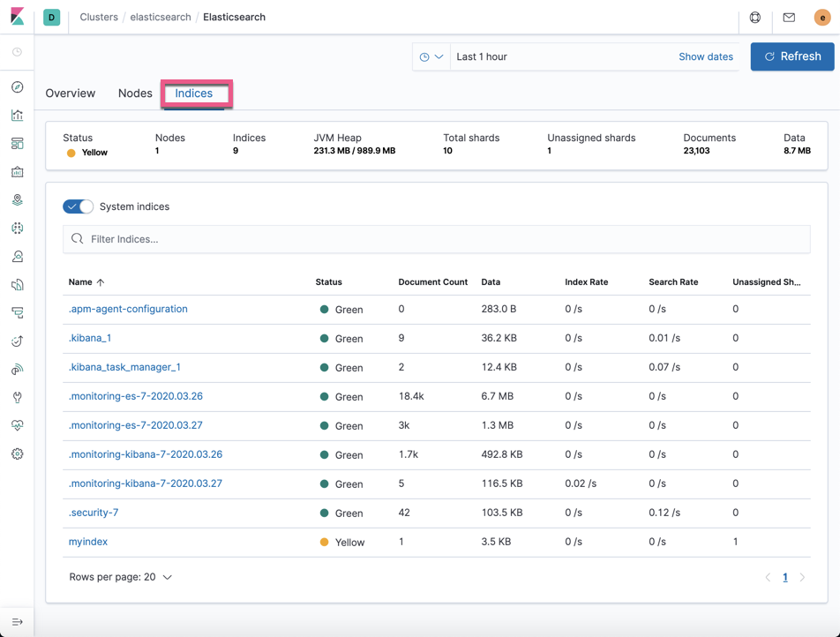This screenshot has width=840, height=637.
Task: Click the 18.4k document count cell
Action: coord(411,396)
